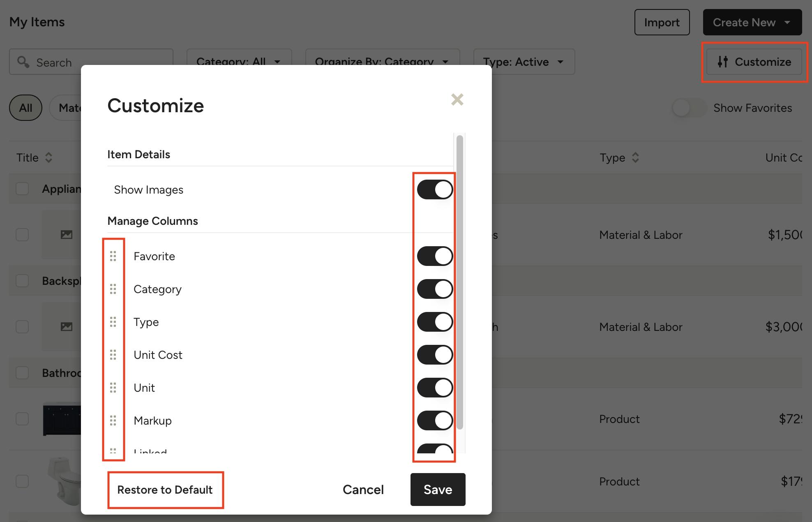Click drag handle icon beside Unit Cost
This screenshot has height=522, width=812.
pyautogui.click(x=113, y=355)
